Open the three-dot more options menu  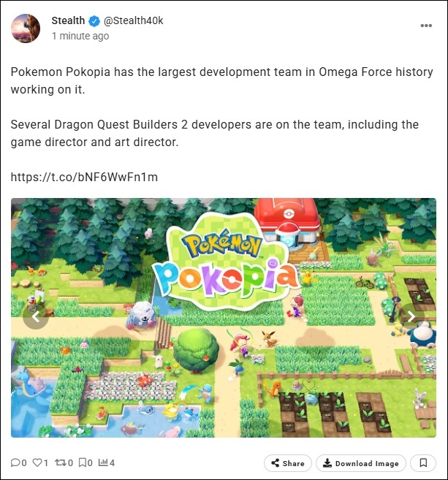tap(426, 26)
